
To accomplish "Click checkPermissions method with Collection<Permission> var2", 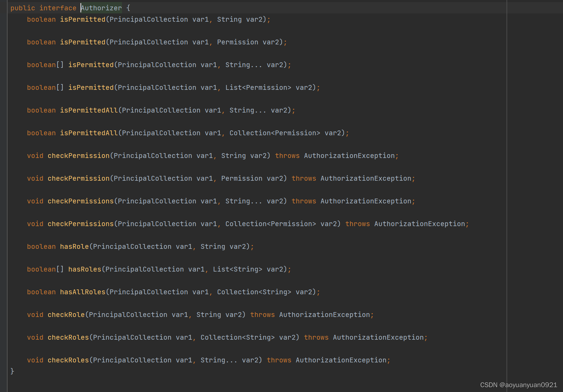I will [x=81, y=224].
